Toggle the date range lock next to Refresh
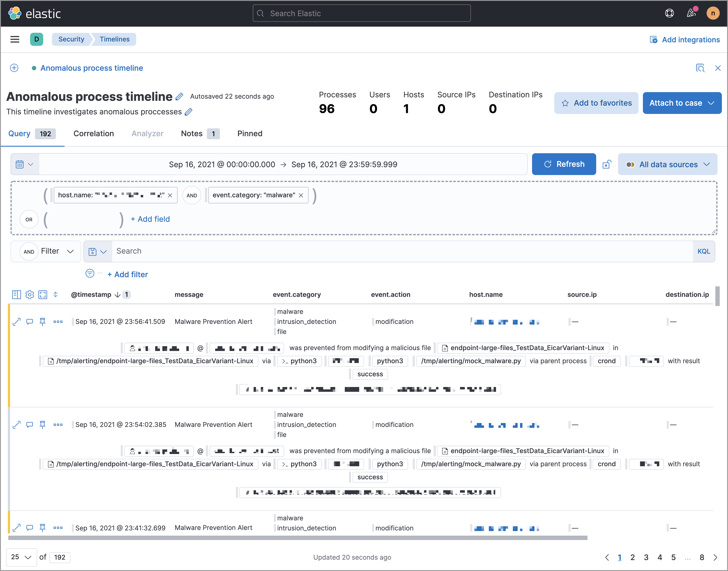Image resolution: width=728 pixels, height=571 pixels. tap(607, 164)
